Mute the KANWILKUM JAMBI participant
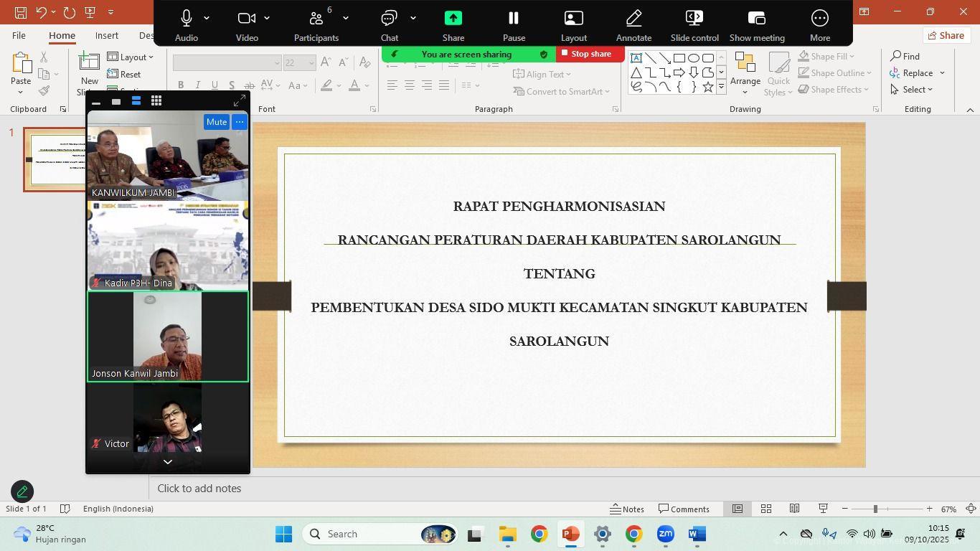This screenshot has width=980, height=551. coord(217,122)
